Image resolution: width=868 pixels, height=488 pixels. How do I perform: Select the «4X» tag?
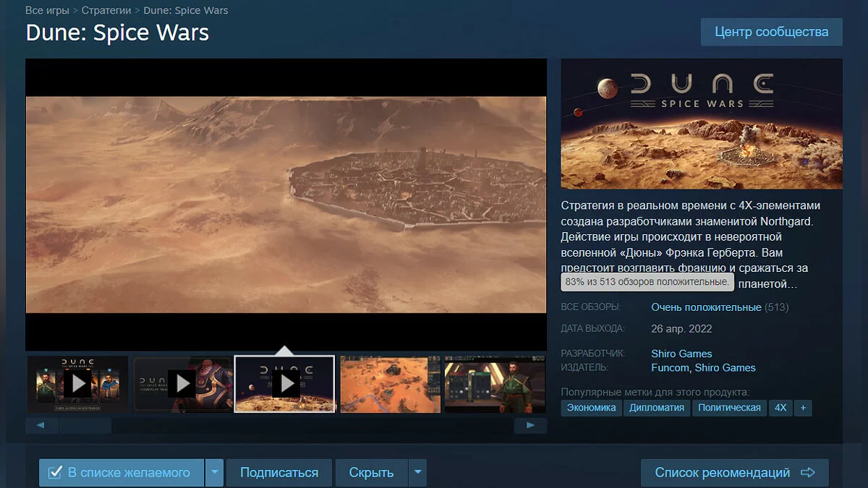[x=780, y=408]
